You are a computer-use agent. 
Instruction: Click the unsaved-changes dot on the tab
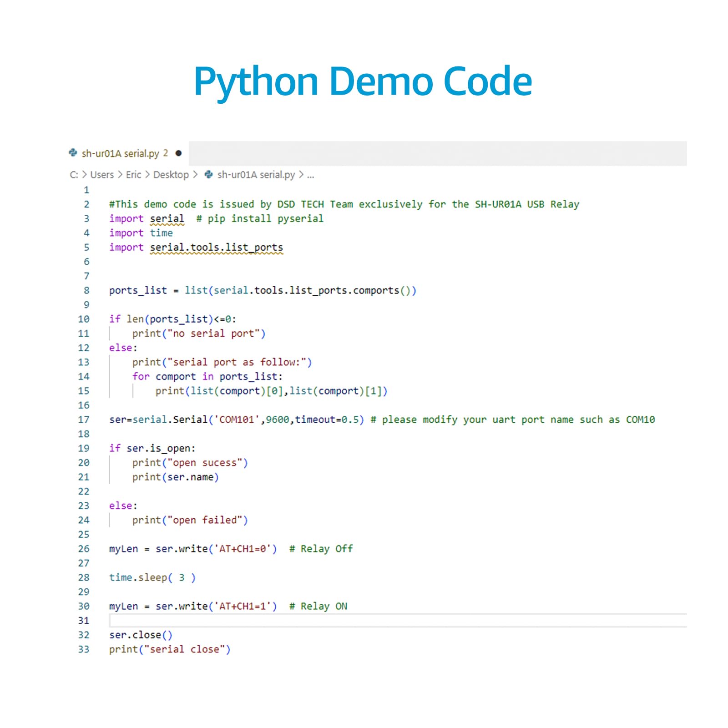(178, 153)
